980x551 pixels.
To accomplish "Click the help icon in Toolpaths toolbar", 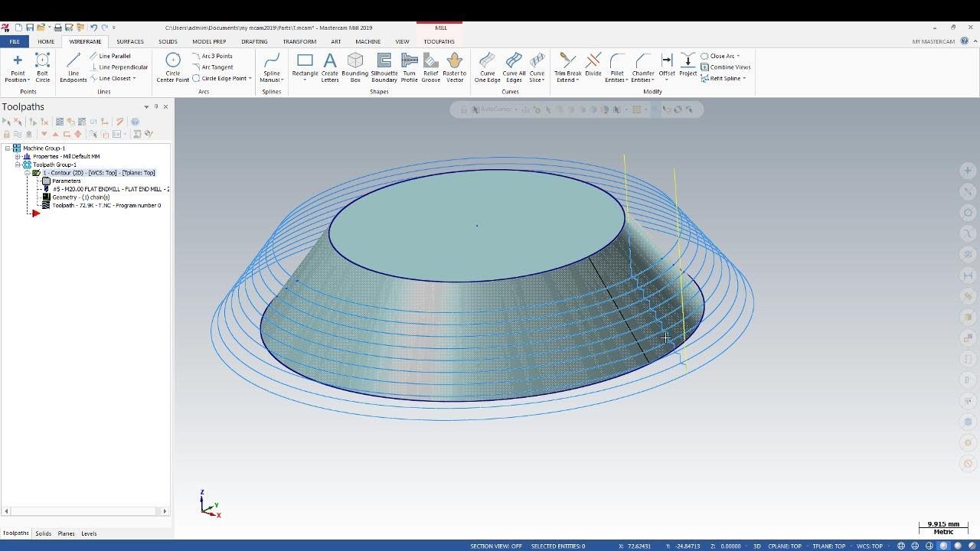I will pos(135,122).
